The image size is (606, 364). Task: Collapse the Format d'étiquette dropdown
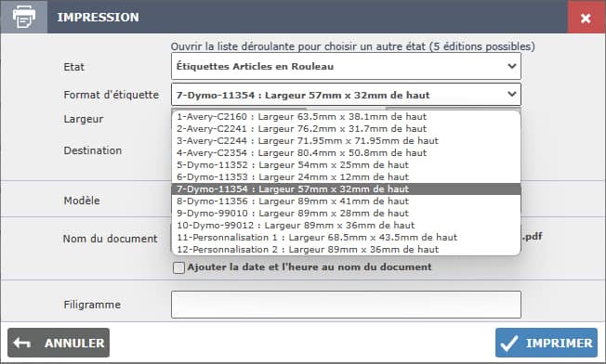346,95
